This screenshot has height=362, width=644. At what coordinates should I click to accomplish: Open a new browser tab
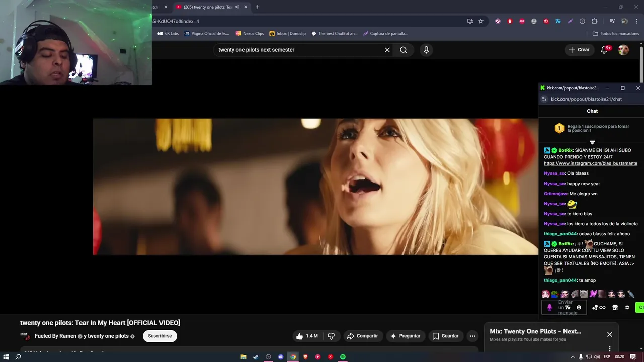tap(258, 7)
